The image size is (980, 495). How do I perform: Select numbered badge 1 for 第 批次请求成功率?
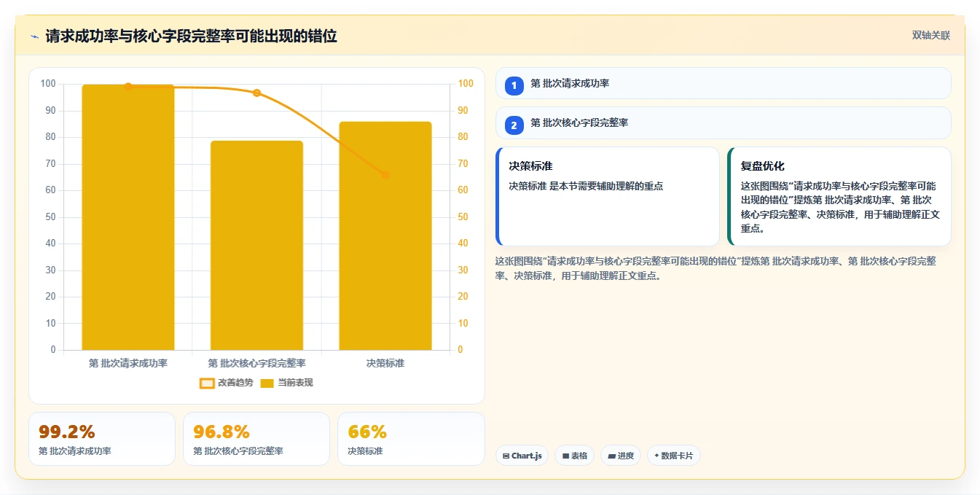point(514,86)
